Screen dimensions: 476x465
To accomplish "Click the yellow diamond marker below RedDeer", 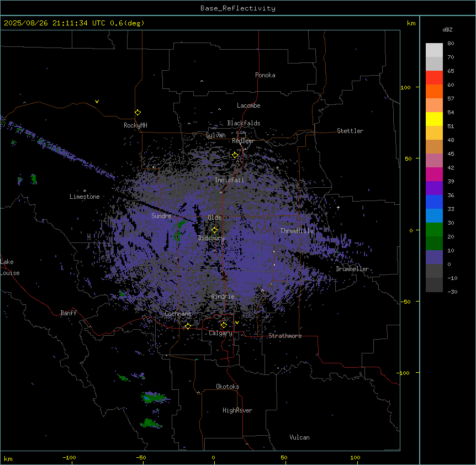I will tap(235, 155).
